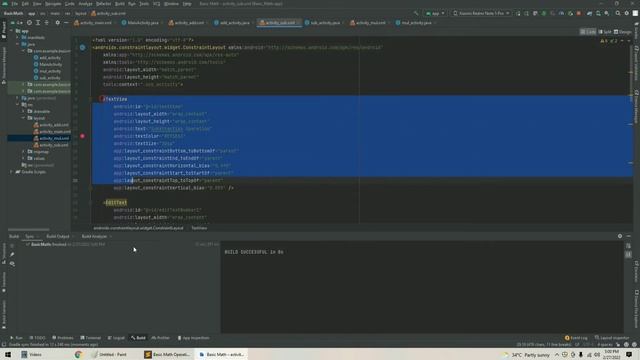This screenshot has width=640, height=360.
Task: Expand the manifests folder
Action: click(x=18, y=38)
